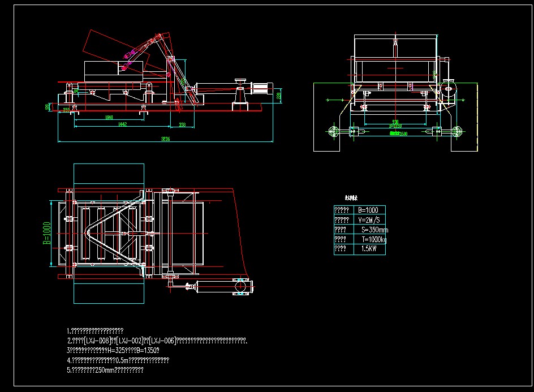This screenshot has width=534, height=392.
Task: Click note 4 containing 0.5m
Action: (118, 360)
